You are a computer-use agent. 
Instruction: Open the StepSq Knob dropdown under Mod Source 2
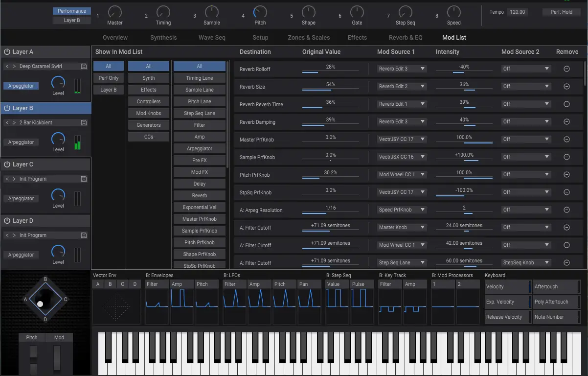pos(525,262)
